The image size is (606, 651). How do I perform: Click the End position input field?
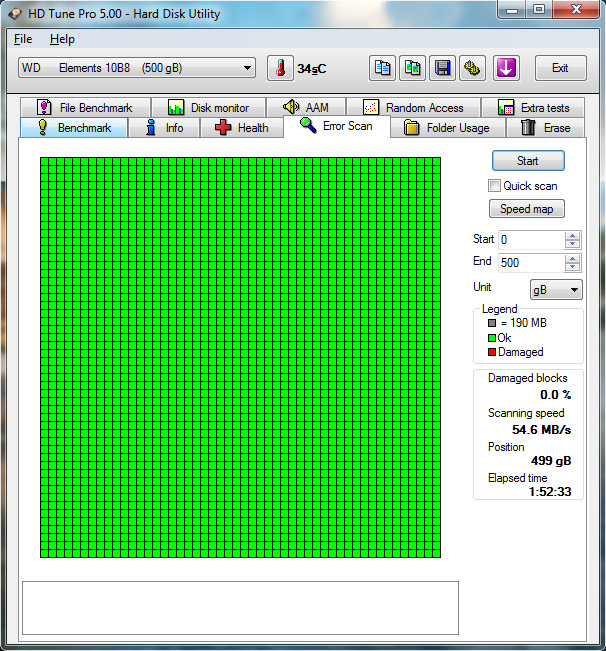(531, 263)
